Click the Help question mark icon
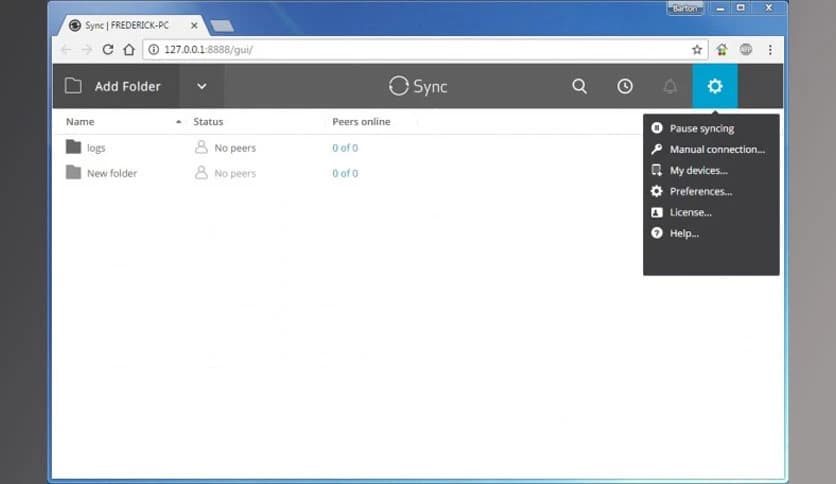The height and width of the screenshot is (484, 836). (x=657, y=233)
